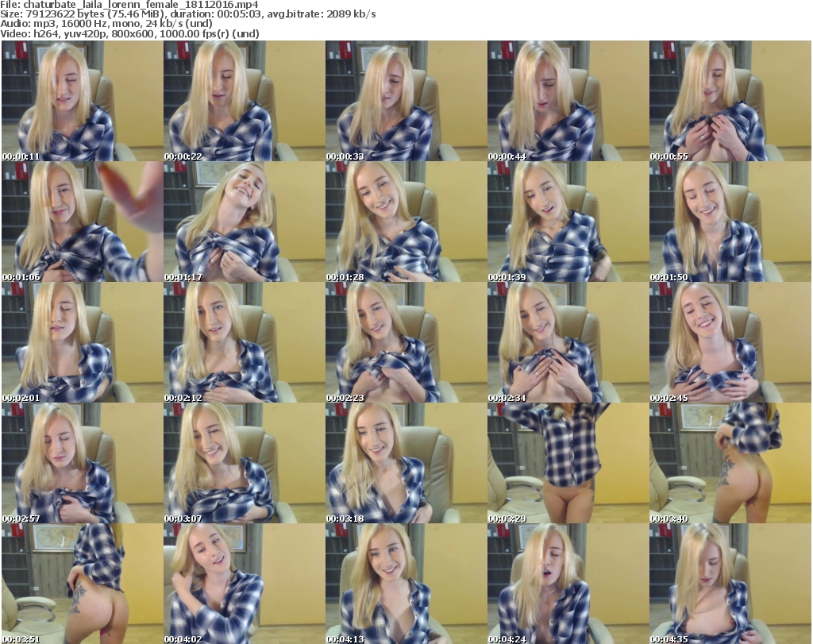Click the file name line in the header
The width and height of the screenshot is (813, 644).
[129, 5]
